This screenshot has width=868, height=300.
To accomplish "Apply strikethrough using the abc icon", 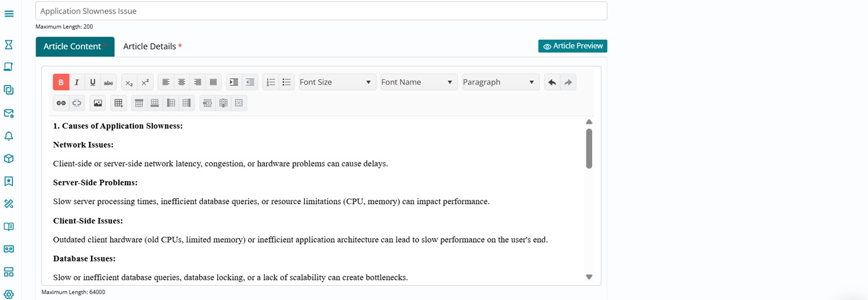I will (108, 82).
